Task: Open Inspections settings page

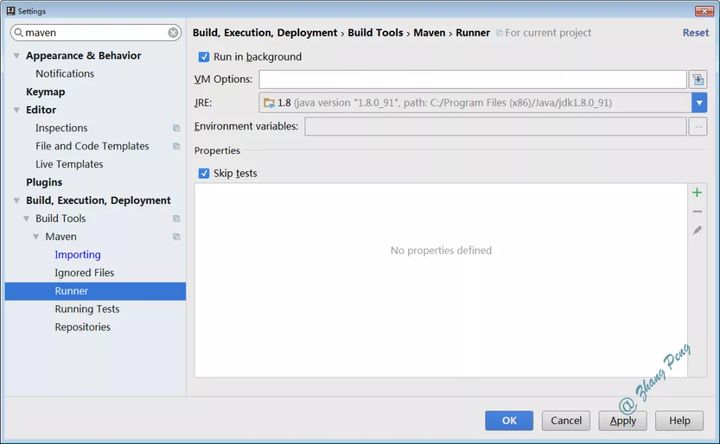Action: [x=62, y=128]
